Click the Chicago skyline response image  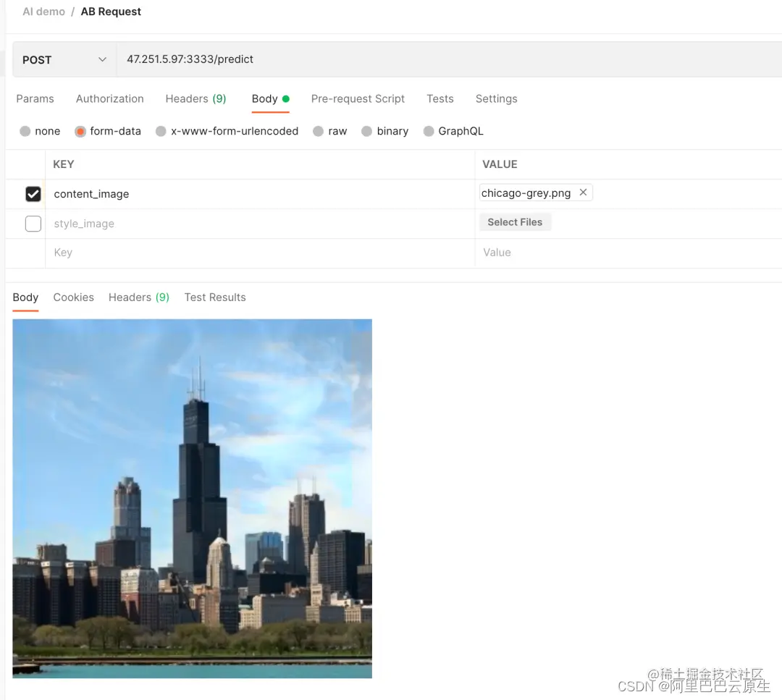click(192, 498)
